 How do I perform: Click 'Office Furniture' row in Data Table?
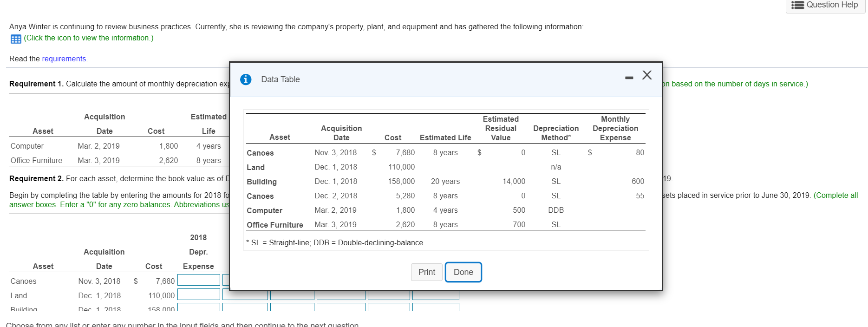tap(446, 224)
